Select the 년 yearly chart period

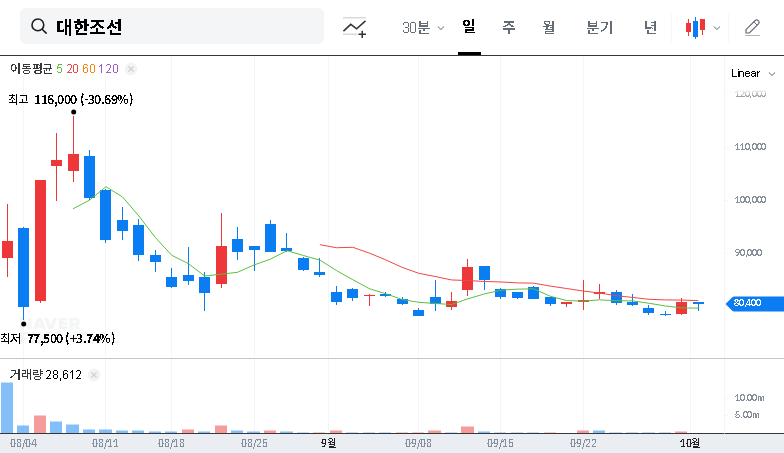point(651,27)
